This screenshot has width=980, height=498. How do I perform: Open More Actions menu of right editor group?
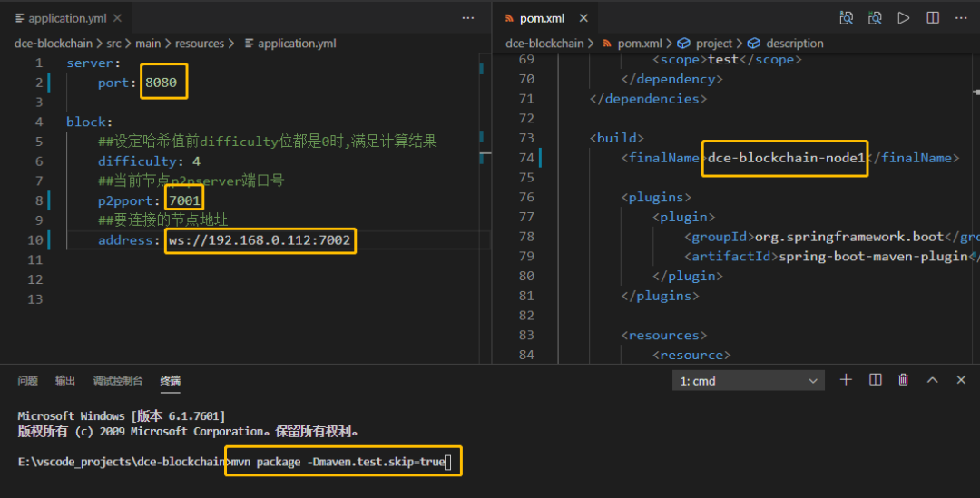pos(961,18)
